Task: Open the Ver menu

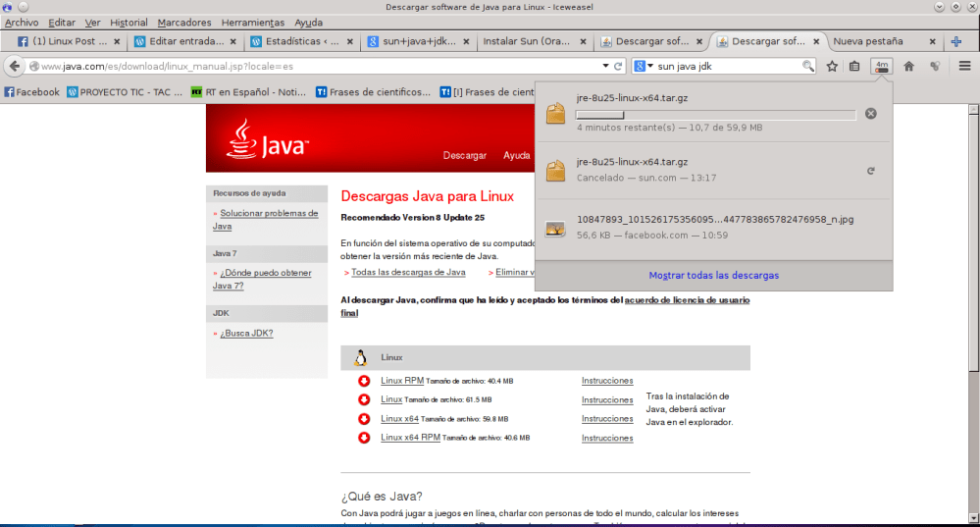Action: pos(92,23)
